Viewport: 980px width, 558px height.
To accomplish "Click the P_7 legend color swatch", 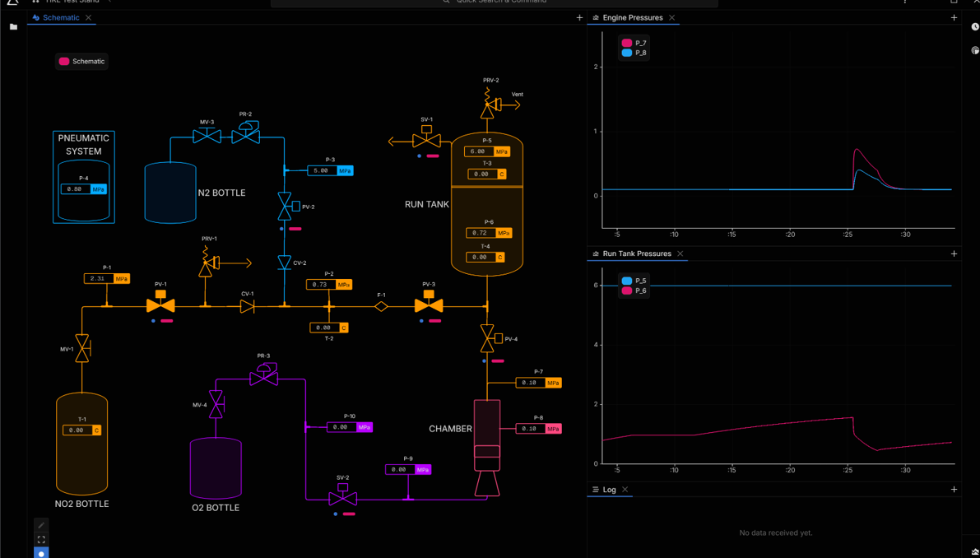I will pyautogui.click(x=627, y=43).
